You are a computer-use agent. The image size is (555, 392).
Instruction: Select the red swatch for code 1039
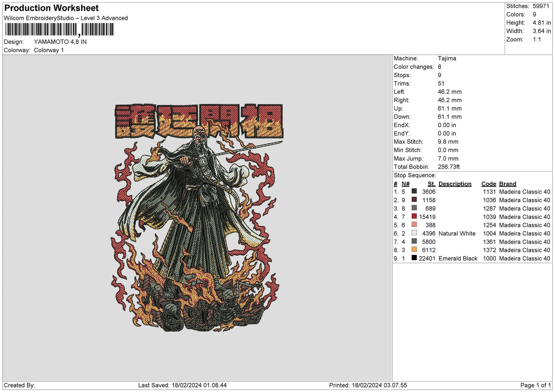tap(414, 216)
